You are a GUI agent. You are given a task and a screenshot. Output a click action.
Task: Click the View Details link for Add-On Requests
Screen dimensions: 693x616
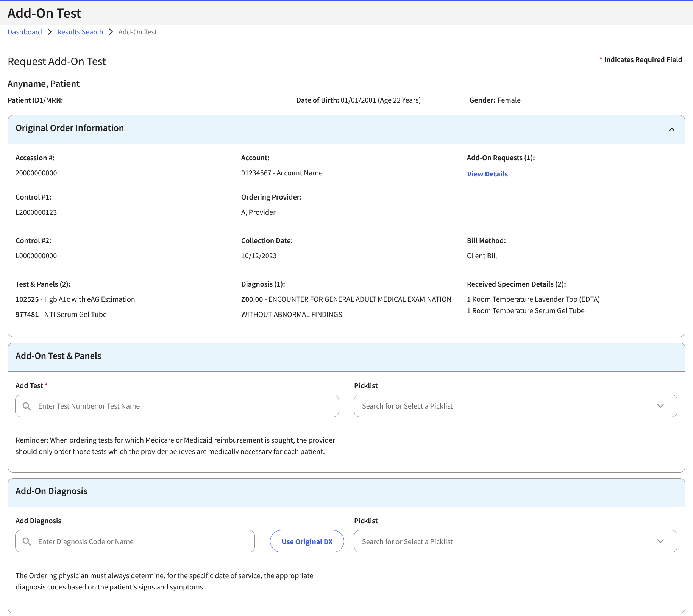[487, 174]
